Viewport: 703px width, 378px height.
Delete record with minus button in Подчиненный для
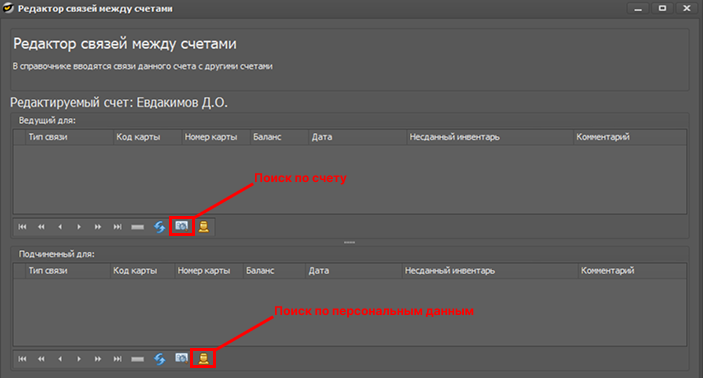pyautogui.click(x=137, y=359)
